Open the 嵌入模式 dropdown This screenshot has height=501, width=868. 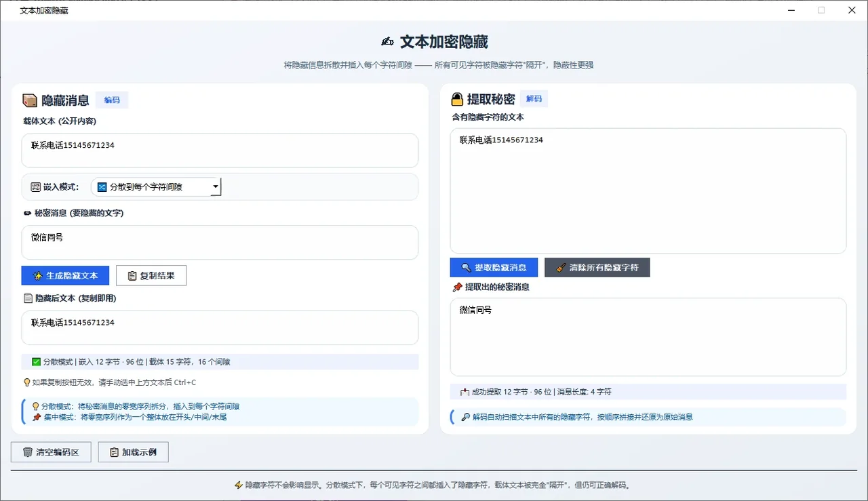(x=156, y=186)
